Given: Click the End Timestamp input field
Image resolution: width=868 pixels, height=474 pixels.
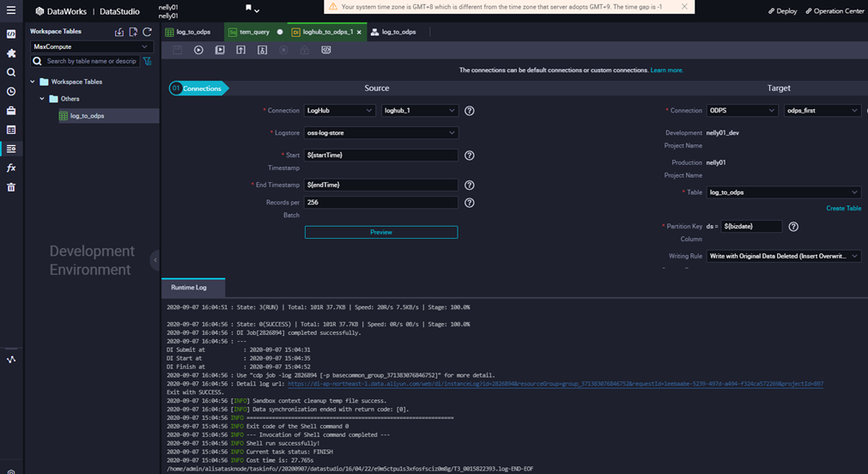Looking at the screenshot, I should pyautogui.click(x=381, y=185).
